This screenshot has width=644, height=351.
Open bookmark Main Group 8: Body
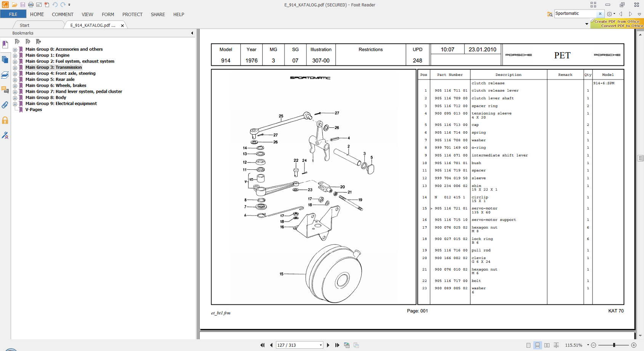[x=46, y=98]
